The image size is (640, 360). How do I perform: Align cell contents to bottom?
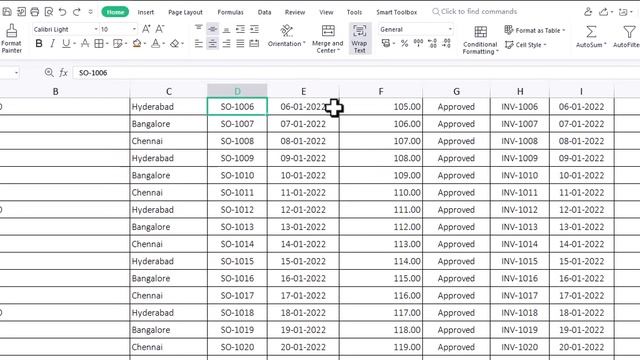tap(227, 29)
